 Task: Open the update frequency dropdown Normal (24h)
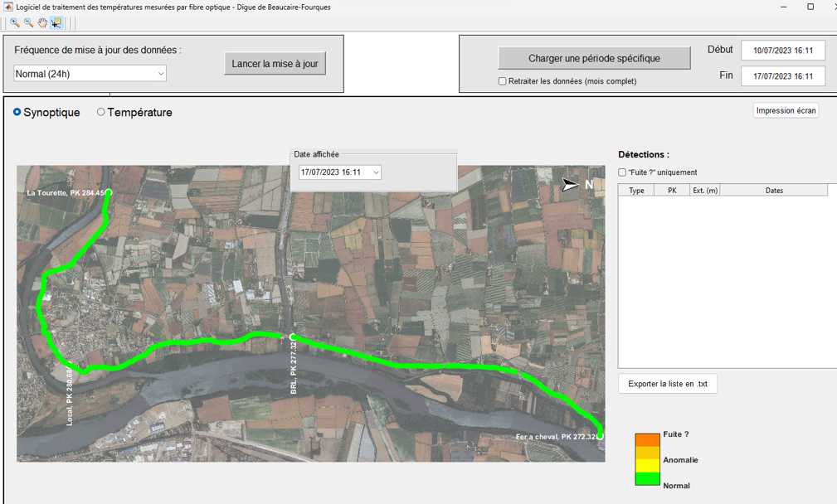90,74
